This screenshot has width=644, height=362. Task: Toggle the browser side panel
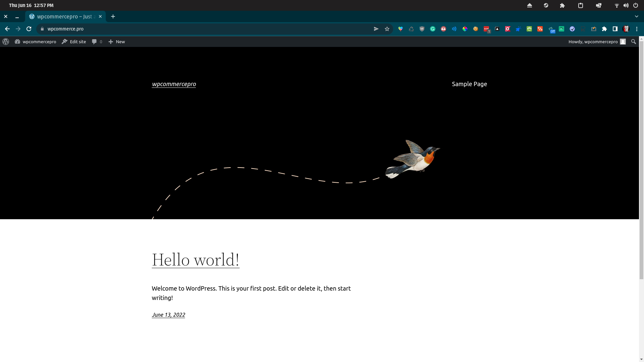[615, 29]
